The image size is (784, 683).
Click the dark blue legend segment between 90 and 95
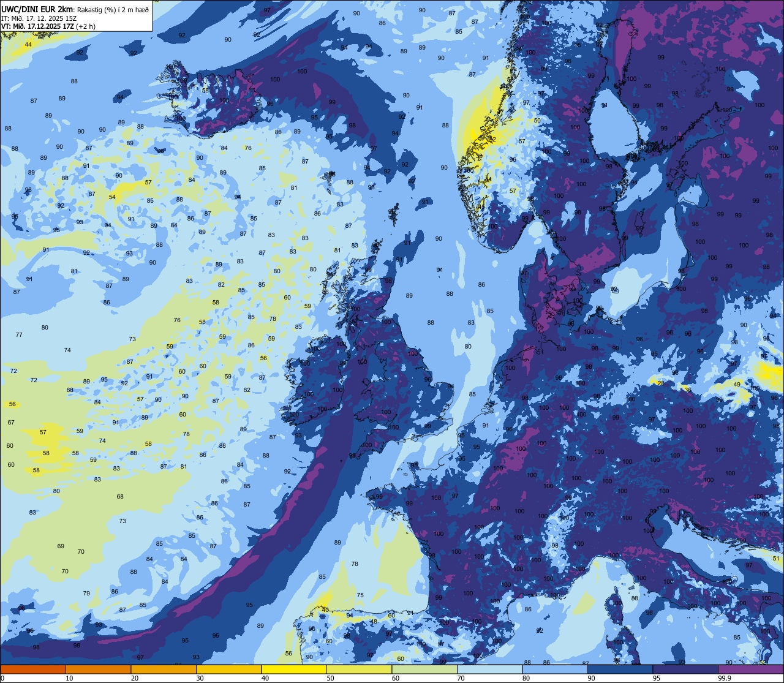tap(620, 669)
